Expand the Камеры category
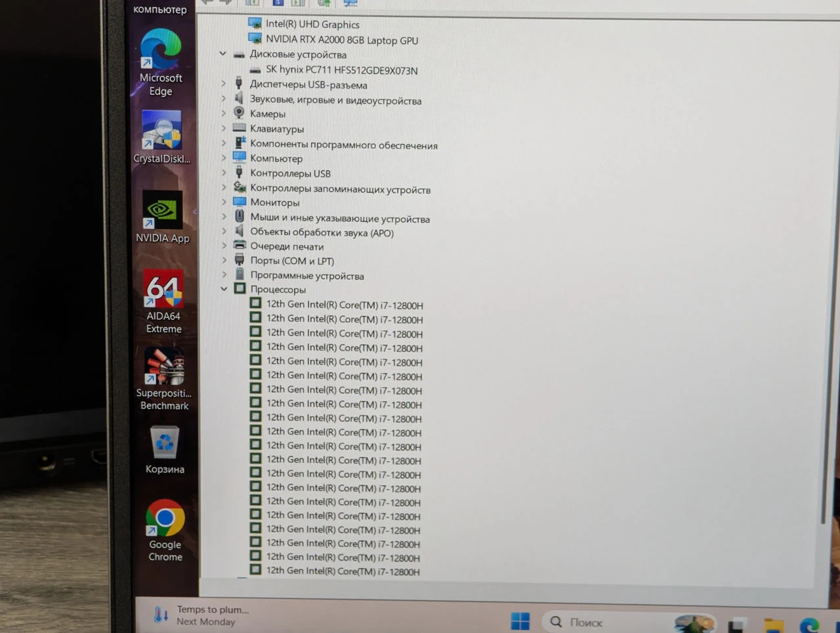The image size is (840, 633). point(223,113)
